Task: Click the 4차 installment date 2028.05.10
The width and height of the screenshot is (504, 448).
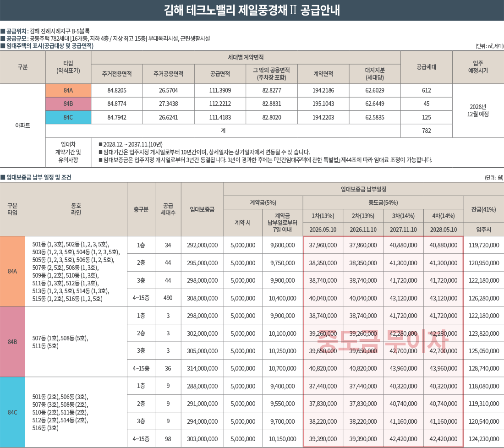Action: 443,229
